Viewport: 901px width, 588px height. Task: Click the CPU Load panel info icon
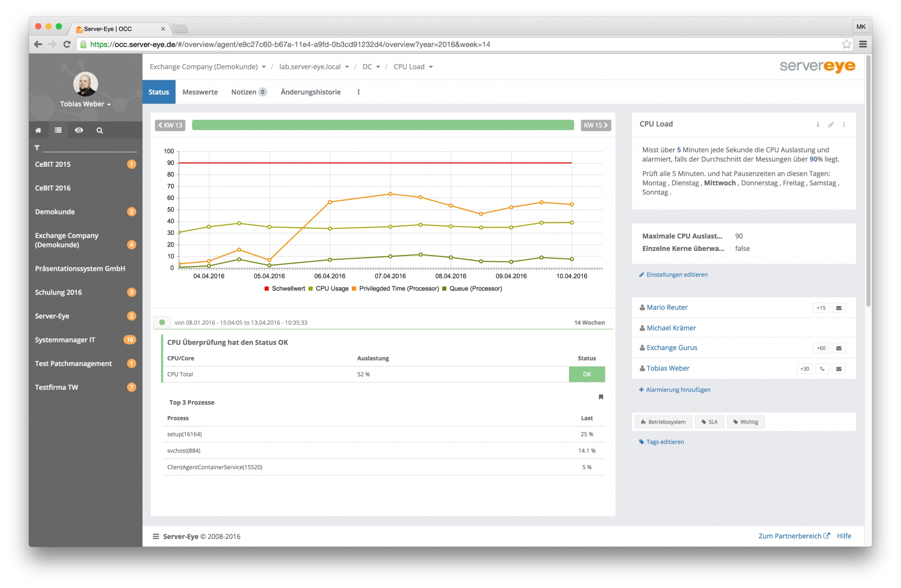click(818, 124)
